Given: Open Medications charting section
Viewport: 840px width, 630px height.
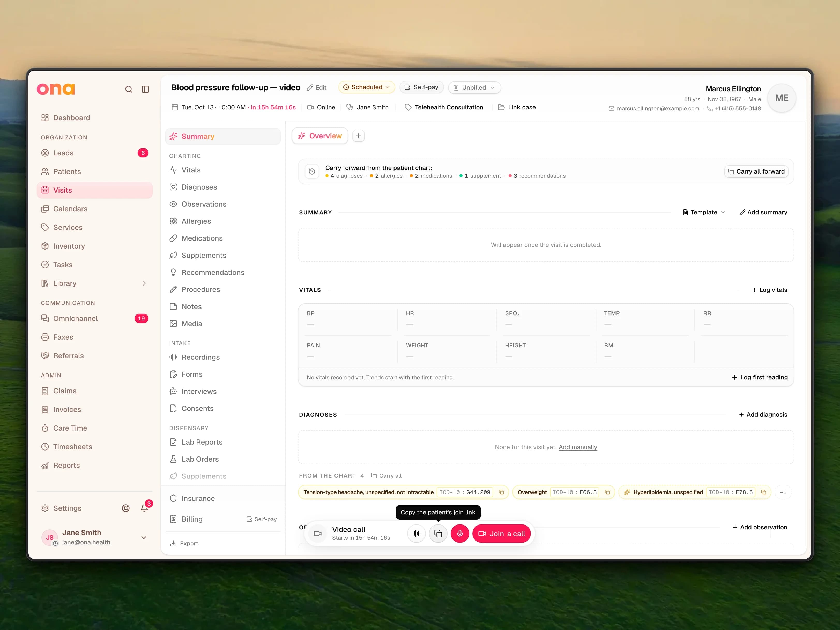Looking at the screenshot, I should [223, 238].
